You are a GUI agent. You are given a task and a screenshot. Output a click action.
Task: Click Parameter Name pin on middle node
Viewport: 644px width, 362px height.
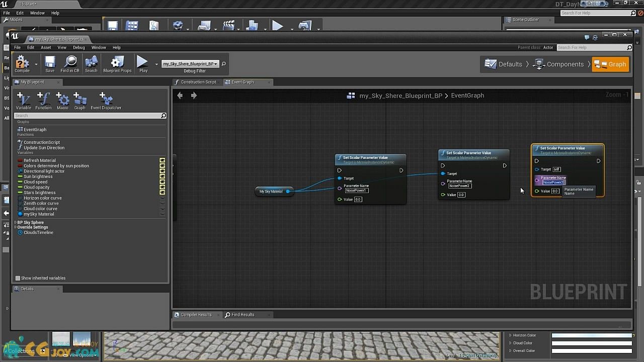pos(443,184)
